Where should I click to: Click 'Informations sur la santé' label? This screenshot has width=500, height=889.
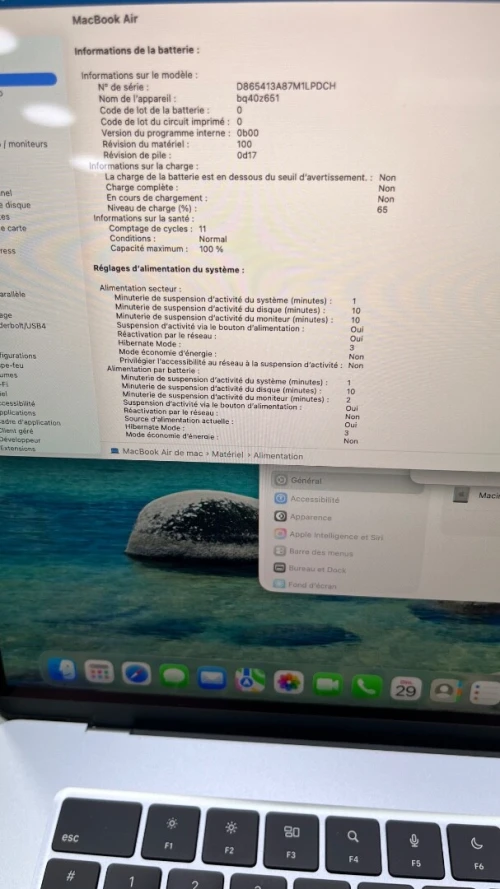pyautogui.click(x=144, y=218)
